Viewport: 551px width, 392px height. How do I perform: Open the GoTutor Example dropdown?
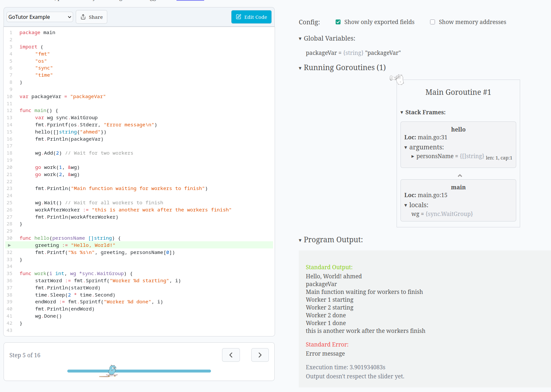pos(40,17)
